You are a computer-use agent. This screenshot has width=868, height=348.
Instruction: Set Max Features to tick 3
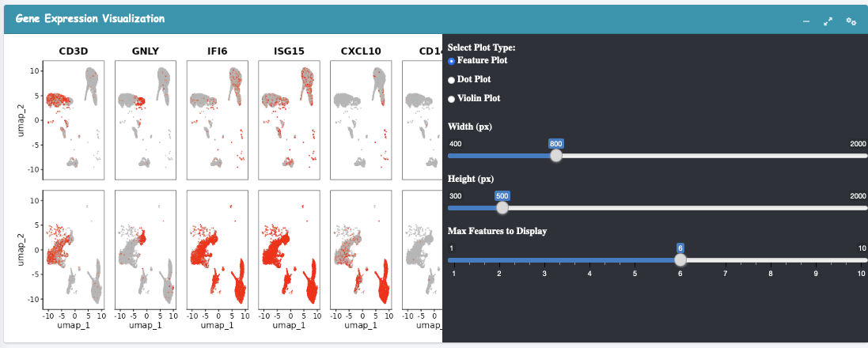(544, 259)
